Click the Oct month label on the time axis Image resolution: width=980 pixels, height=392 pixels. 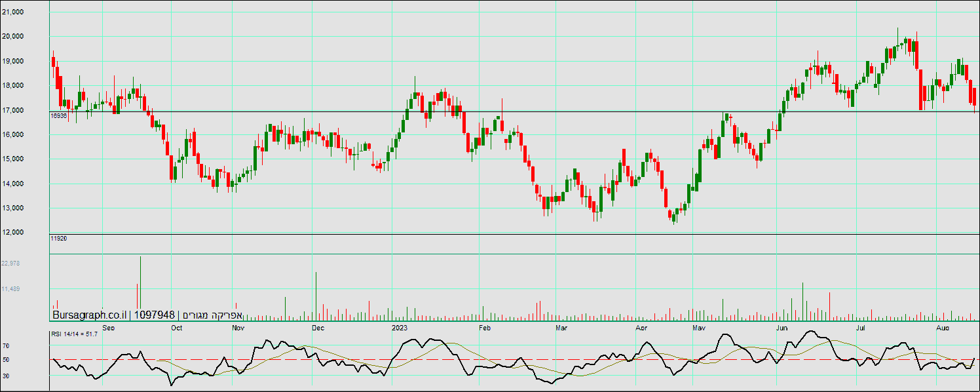tap(176, 326)
